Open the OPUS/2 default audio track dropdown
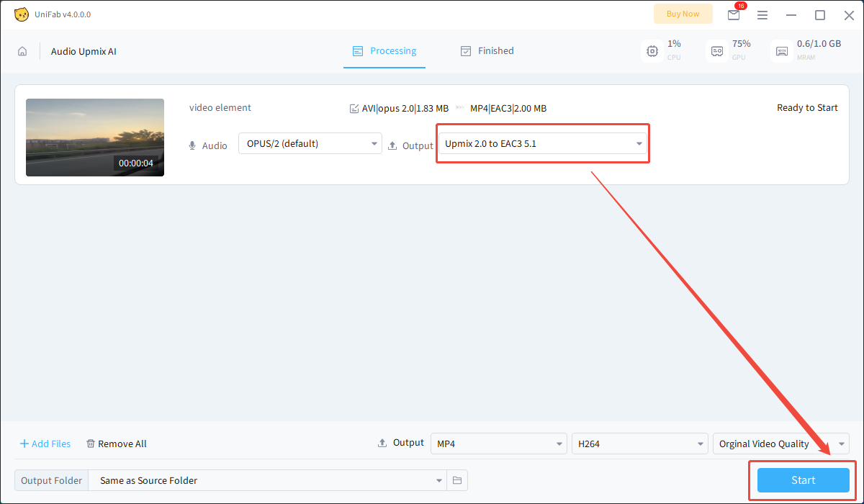Viewport: 864px width, 504px height. (310, 143)
